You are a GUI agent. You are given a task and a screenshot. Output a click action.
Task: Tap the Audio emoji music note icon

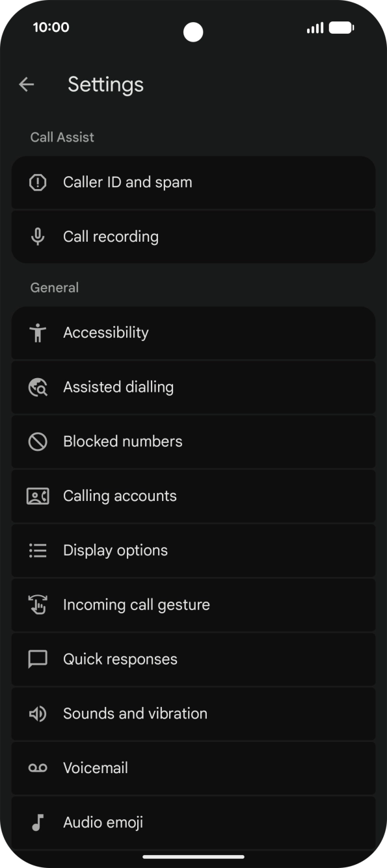click(x=38, y=823)
